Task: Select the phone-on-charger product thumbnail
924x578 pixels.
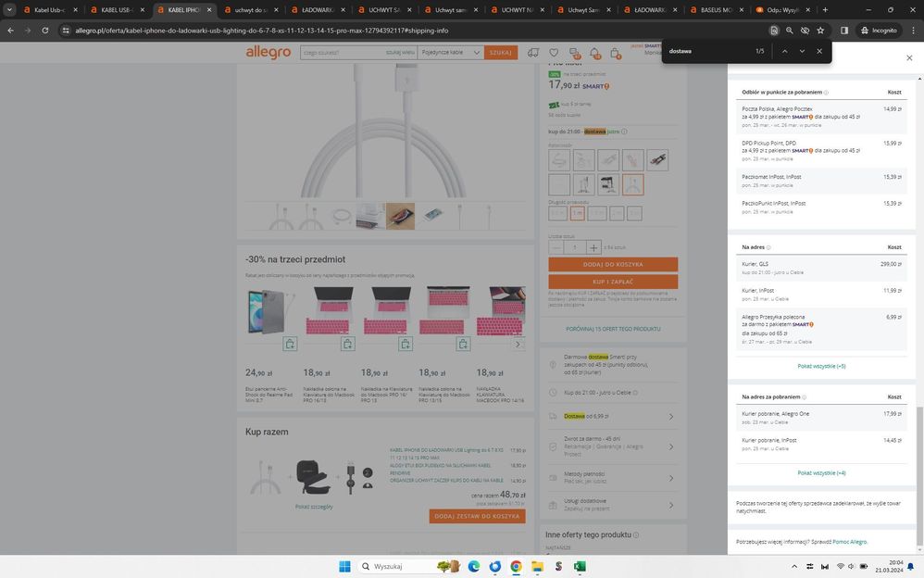Action: 400,216
